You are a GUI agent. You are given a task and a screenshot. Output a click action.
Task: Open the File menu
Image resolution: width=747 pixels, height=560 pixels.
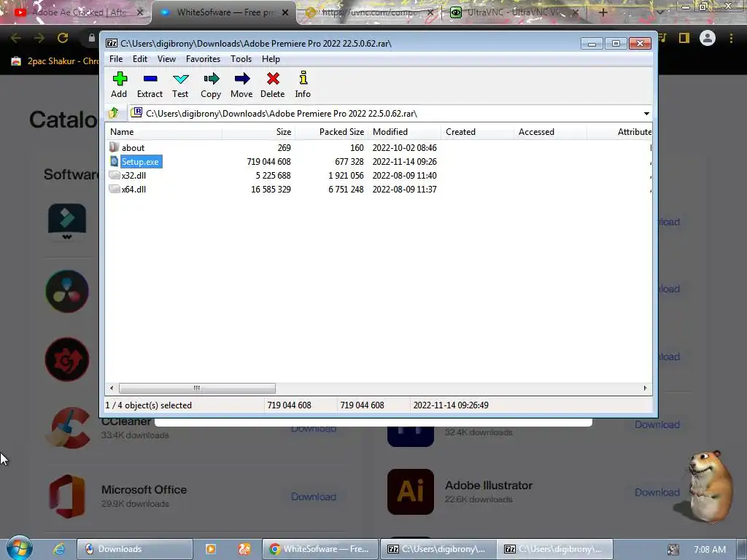(x=116, y=58)
